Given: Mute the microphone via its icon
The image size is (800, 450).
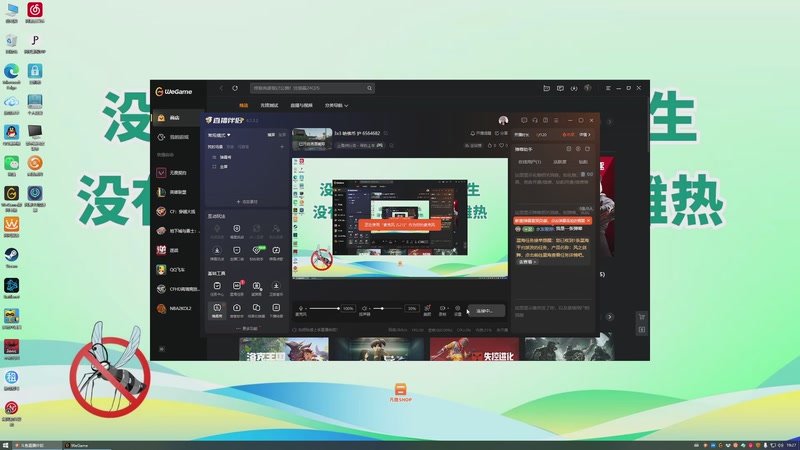Looking at the screenshot, I should coord(301,308).
